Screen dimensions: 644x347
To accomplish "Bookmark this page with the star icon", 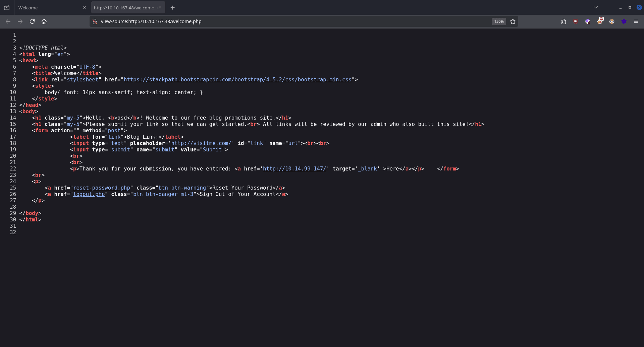I will point(513,21).
